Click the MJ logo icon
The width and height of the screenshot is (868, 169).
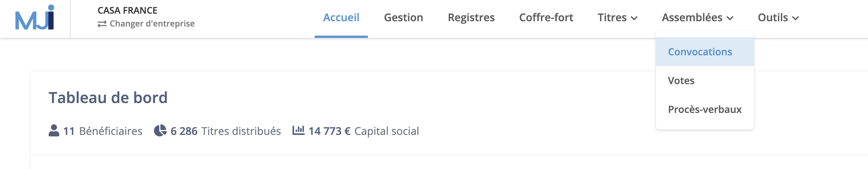(35, 17)
